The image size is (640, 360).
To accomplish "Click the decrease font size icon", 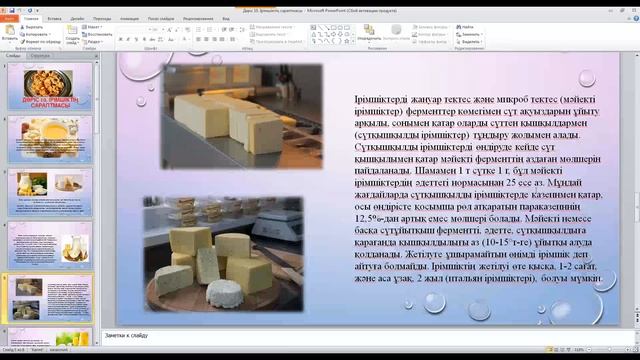I will point(177,29).
